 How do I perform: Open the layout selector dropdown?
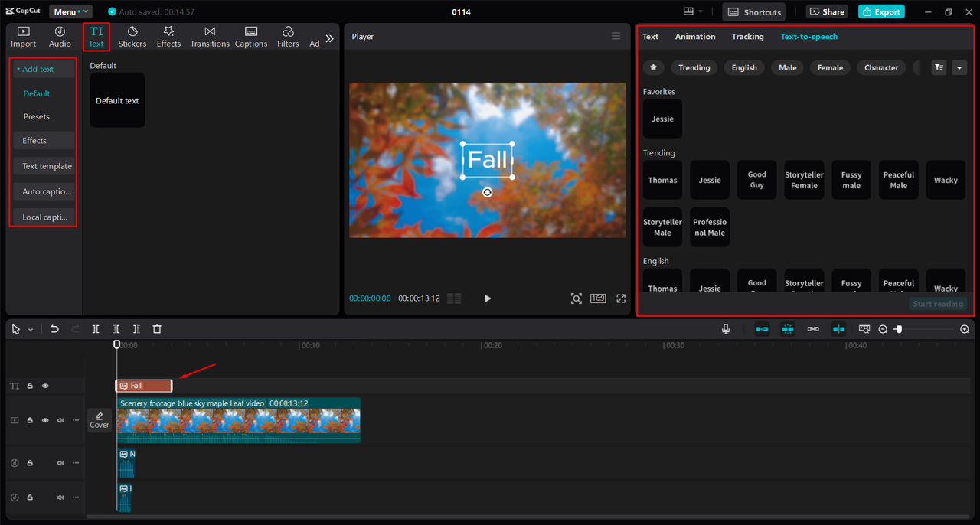pyautogui.click(x=693, y=11)
